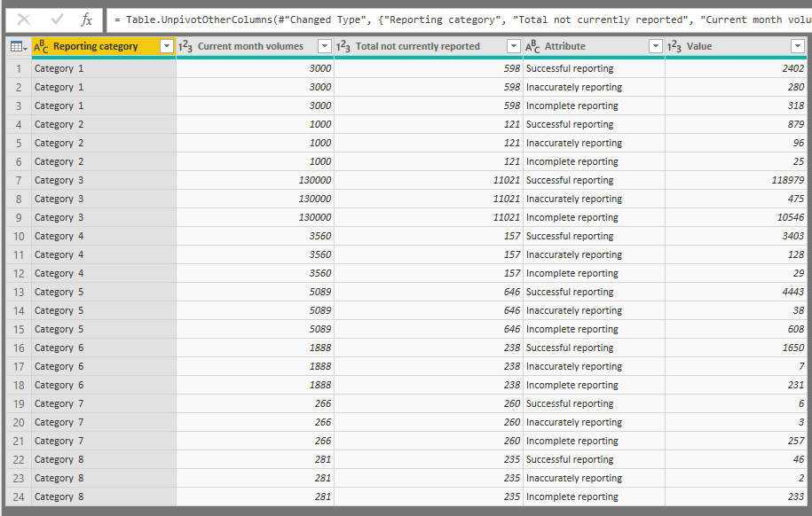Open the Reporting category filter dropdown

pos(166,47)
